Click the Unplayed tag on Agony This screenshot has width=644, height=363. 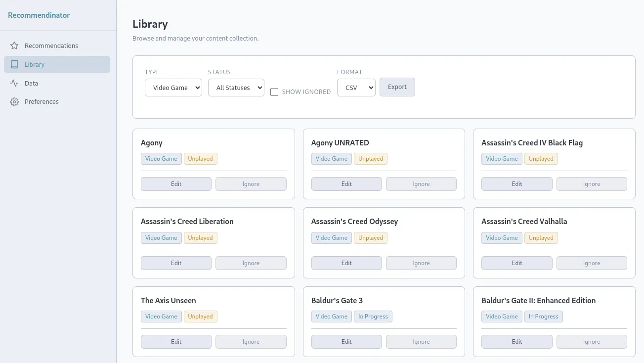(200, 159)
